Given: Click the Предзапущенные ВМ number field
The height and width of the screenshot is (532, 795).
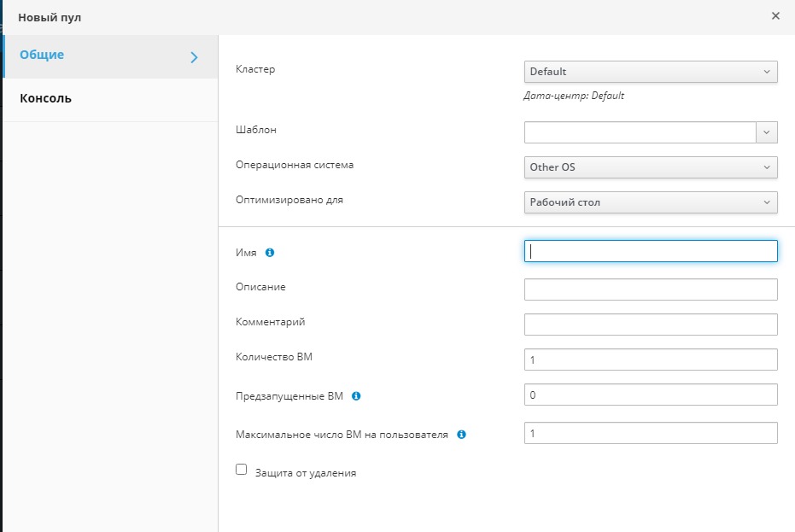Looking at the screenshot, I should [x=650, y=395].
